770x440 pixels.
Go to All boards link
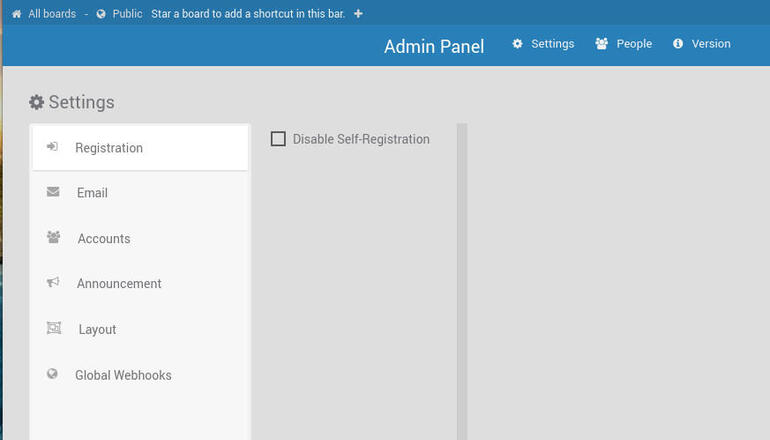tap(52, 14)
